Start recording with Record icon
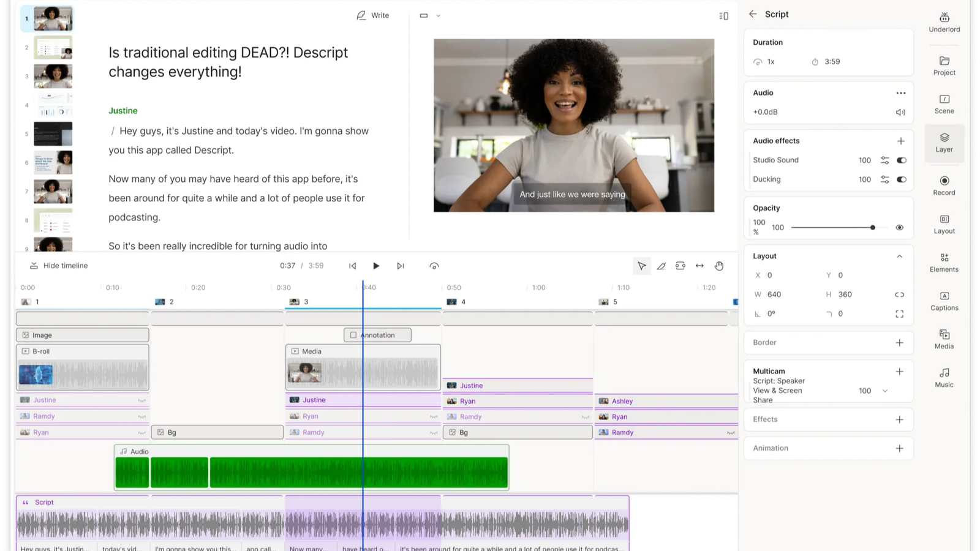The image size is (980, 551). (944, 186)
